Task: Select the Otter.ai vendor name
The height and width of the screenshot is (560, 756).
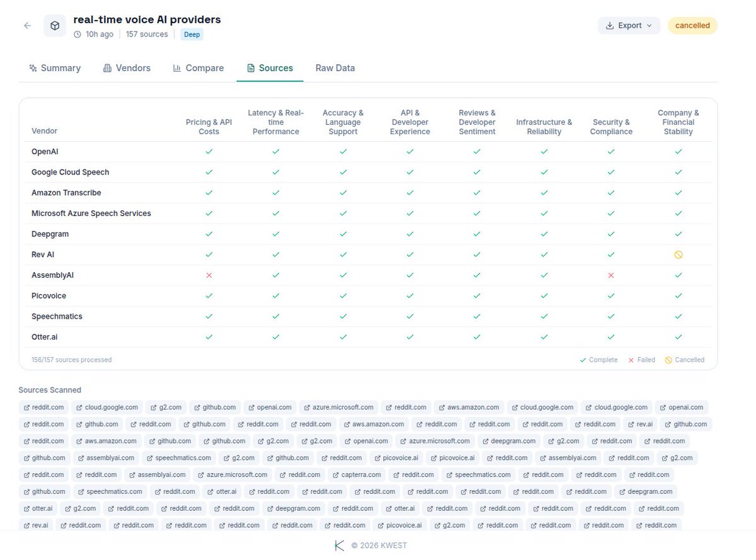Action: pyautogui.click(x=45, y=337)
